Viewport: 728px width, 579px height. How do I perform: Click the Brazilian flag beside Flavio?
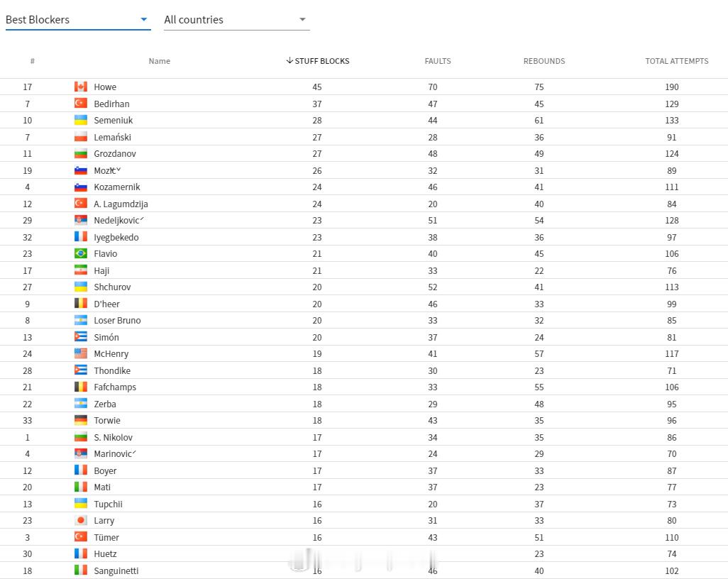[x=81, y=253]
